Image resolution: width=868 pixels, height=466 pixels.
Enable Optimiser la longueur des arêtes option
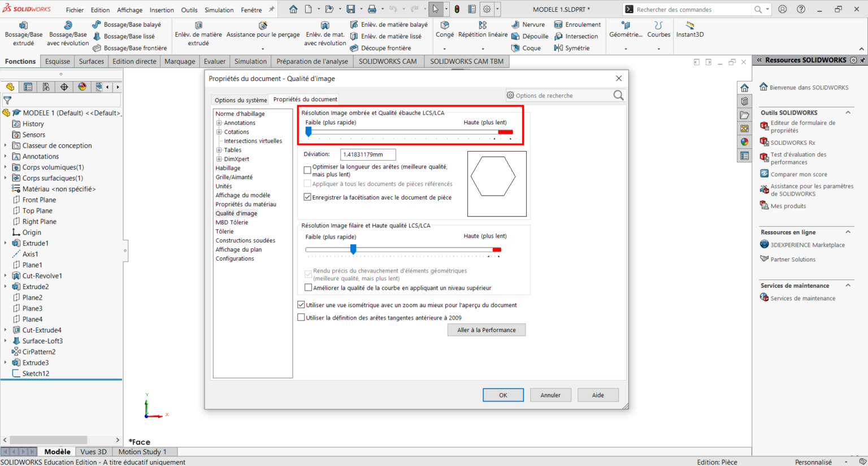pyautogui.click(x=307, y=169)
